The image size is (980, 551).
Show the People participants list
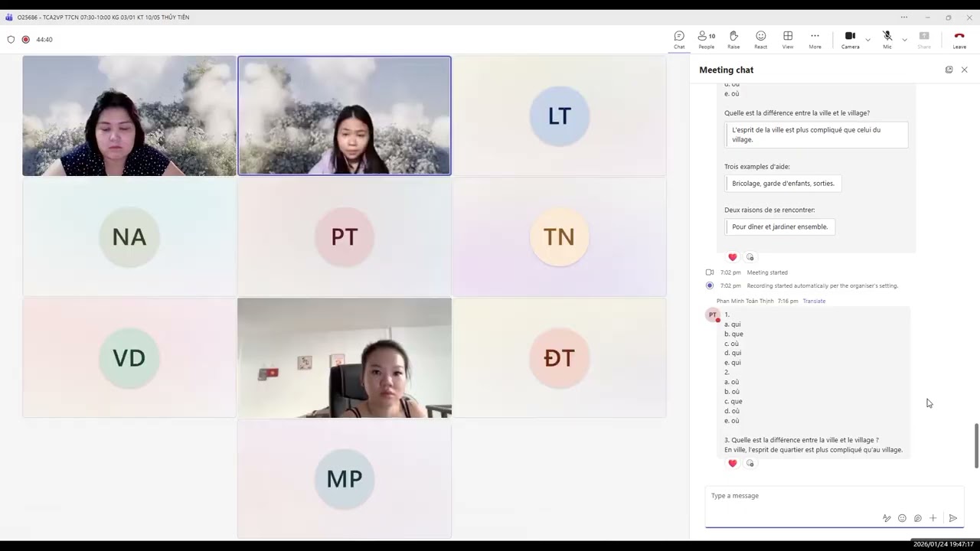pos(706,40)
